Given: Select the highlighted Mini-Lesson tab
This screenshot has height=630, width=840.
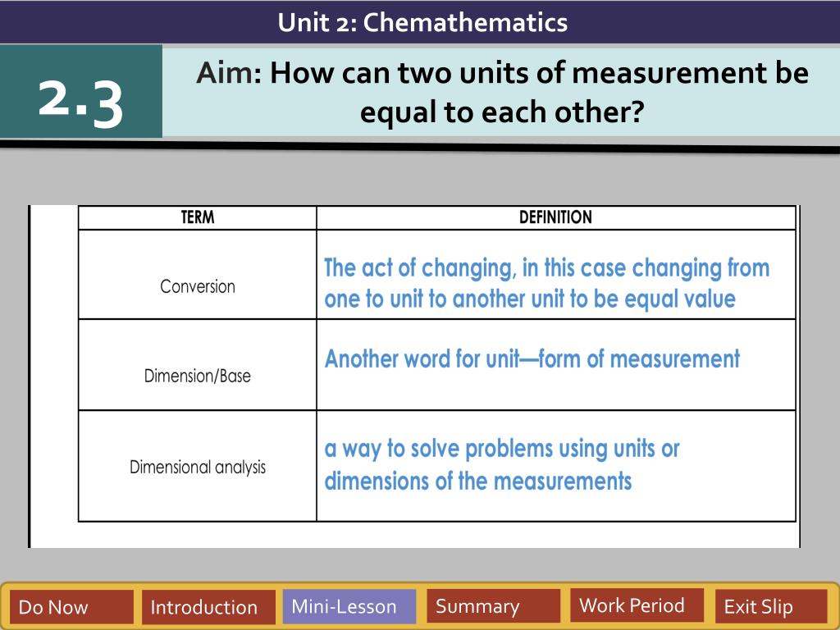Looking at the screenshot, I should pyautogui.click(x=349, y=606).
